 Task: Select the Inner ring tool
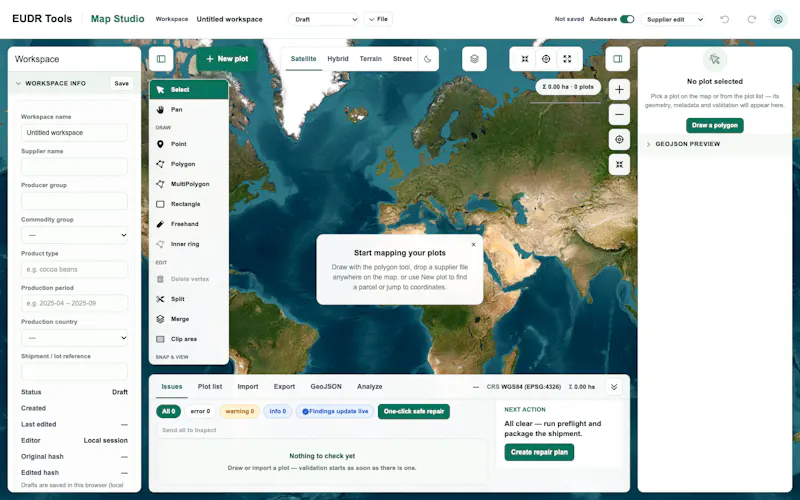coord(188,244)
